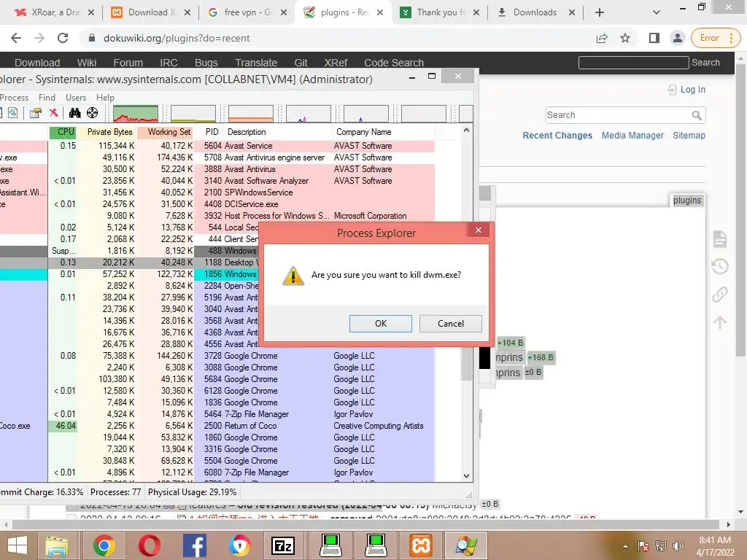Sort by Working Set column header

(x=166, y=132)
